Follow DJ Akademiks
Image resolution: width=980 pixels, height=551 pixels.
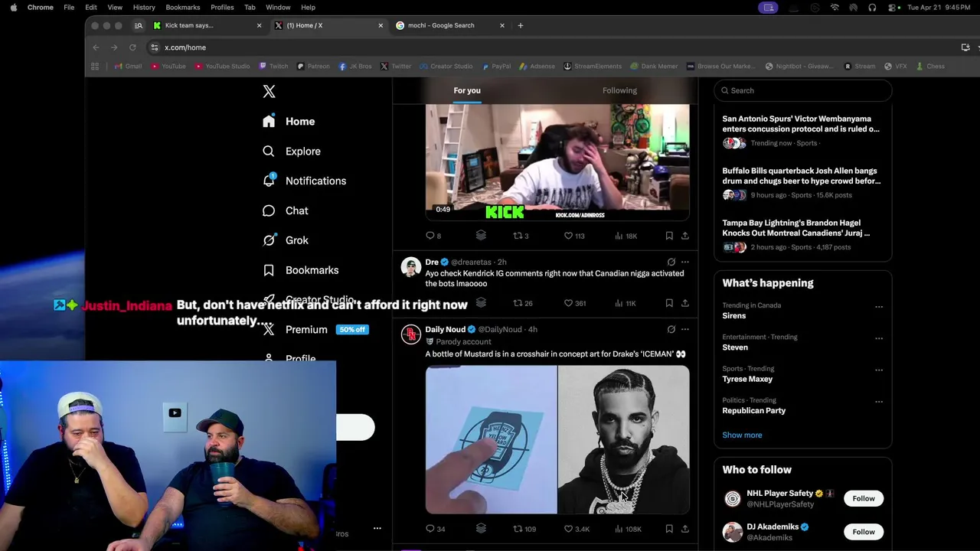tap(864, 532)
